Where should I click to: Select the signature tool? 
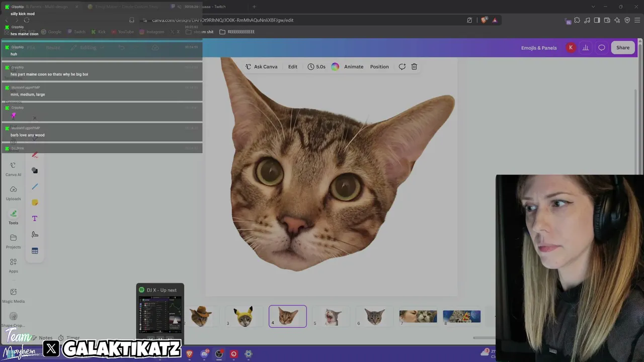tap(35, 235)
